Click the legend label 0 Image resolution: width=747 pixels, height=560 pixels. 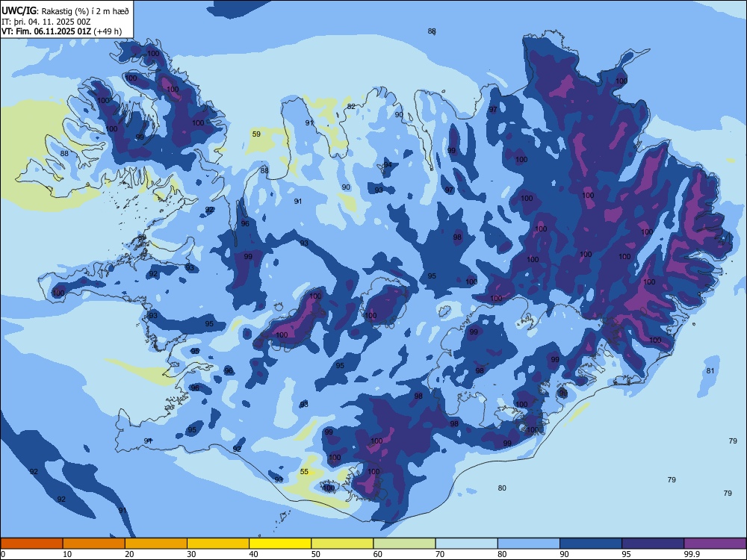point(3,554)
